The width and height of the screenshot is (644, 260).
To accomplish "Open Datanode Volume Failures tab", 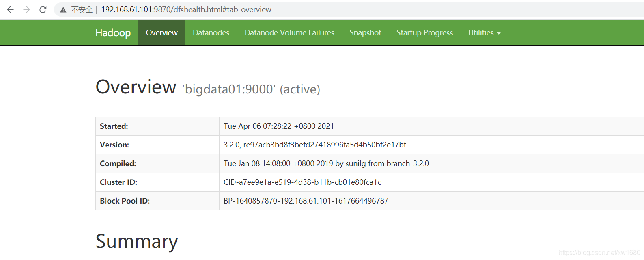I will 289,32.
